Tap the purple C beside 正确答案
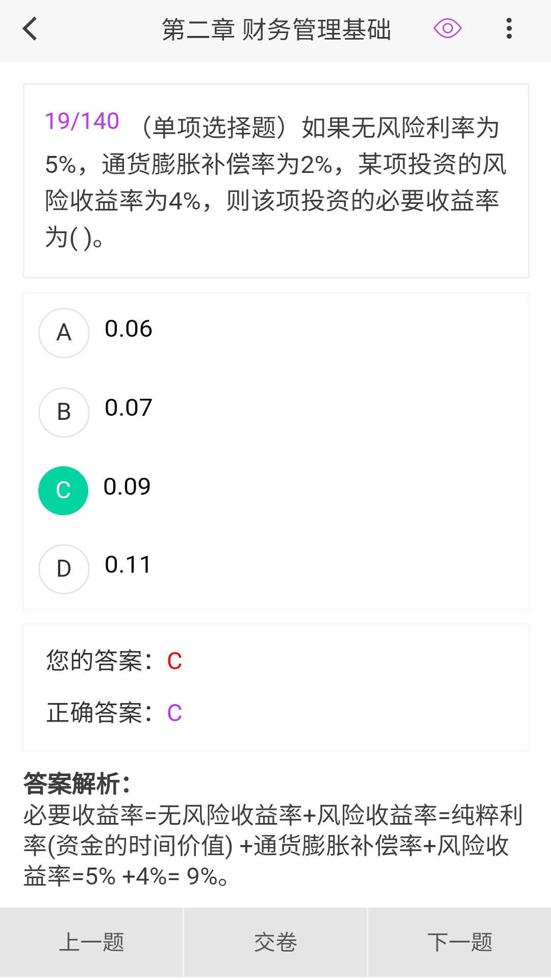Screen dimensions: 551x980 point(174,713)
